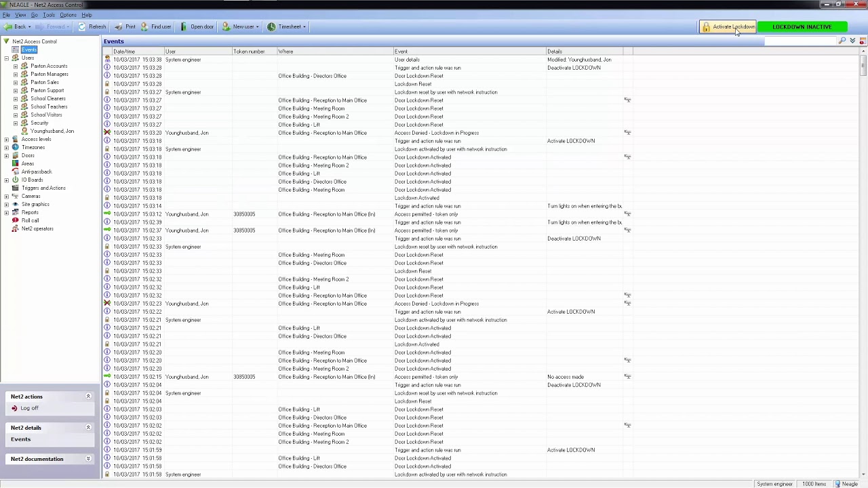Click the 15:03:38 User details event icon
Screen dimensions: 868x488
coord(107,60)
